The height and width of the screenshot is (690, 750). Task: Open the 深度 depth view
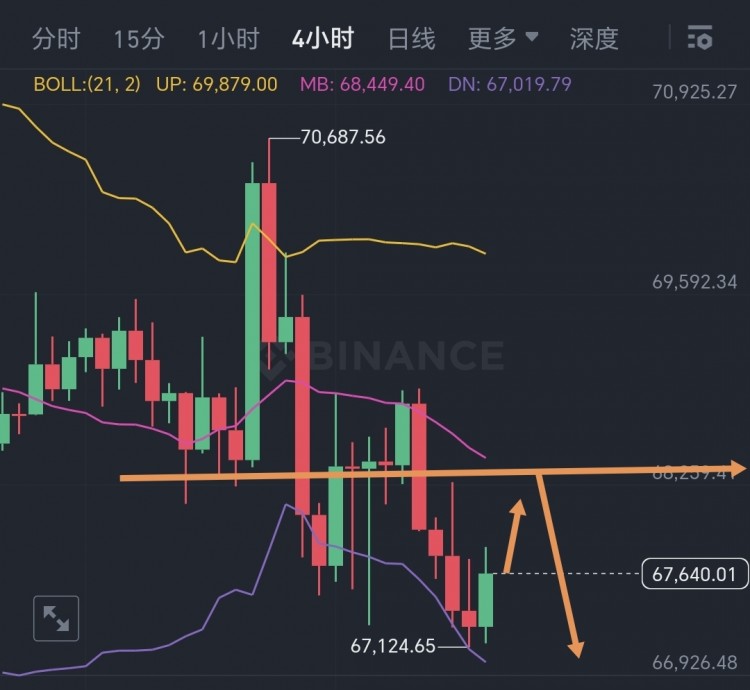pos(594,40)
